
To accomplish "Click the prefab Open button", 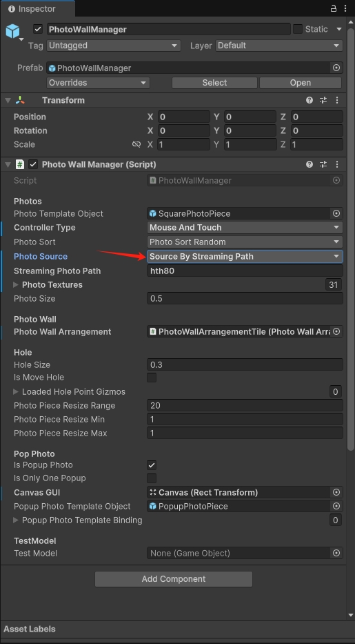I will tap(301, 83).
